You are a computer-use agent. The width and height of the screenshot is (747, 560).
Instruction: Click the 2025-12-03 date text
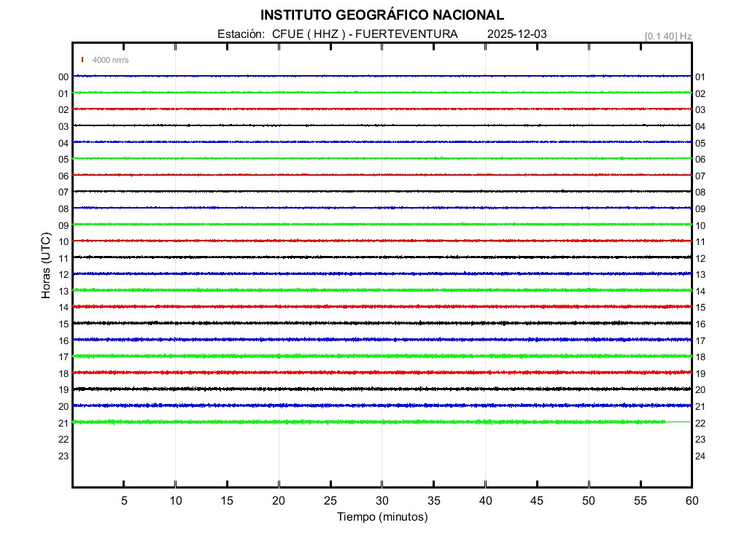pyautogui.click(x=516, y=34)
